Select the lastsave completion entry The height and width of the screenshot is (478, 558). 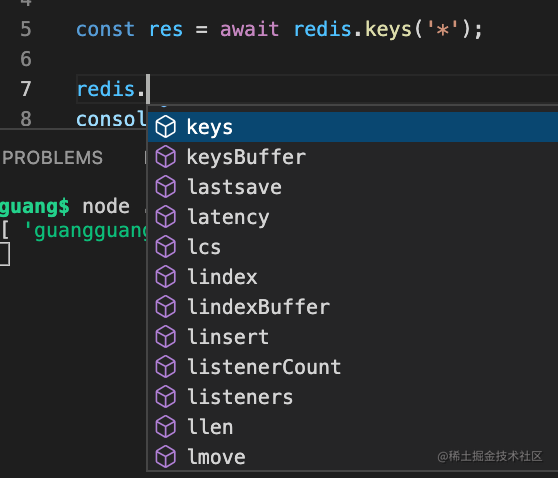[x=352, y=187]
